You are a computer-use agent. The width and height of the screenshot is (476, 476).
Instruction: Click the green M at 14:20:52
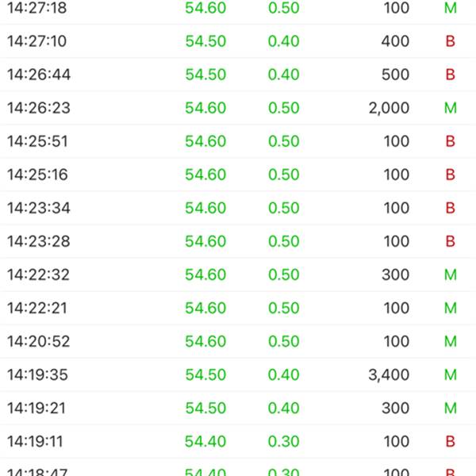point(451,341)
